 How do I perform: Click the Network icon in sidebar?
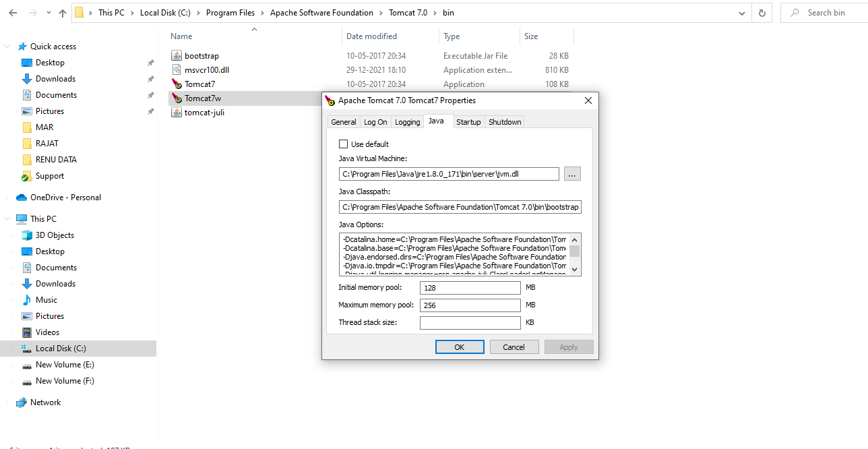22,402
